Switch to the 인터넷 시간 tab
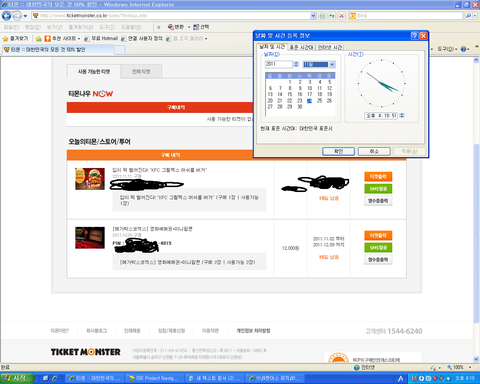 coord(330,47)
